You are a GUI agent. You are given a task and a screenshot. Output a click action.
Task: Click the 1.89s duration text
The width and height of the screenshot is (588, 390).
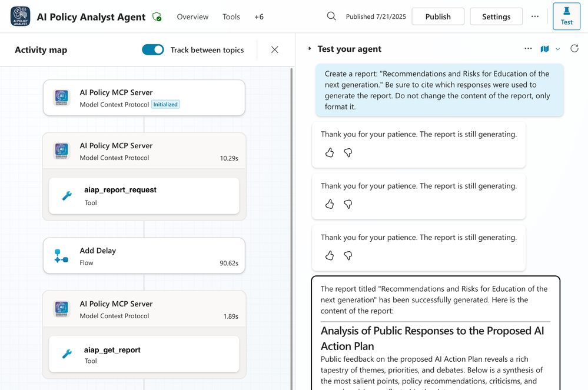pyautogui.click(x=231, y=316)
